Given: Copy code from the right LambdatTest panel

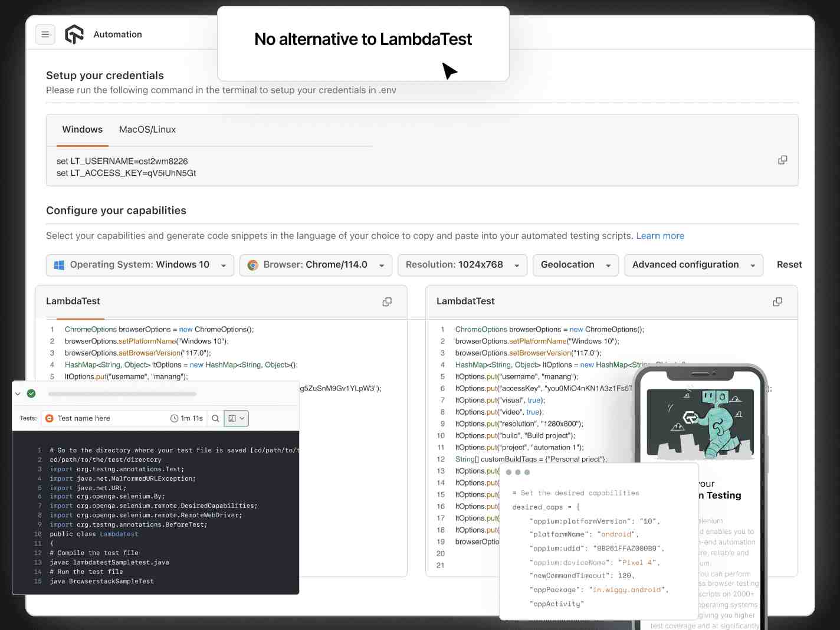Looking at the screenshot, I should coord(777,302).
